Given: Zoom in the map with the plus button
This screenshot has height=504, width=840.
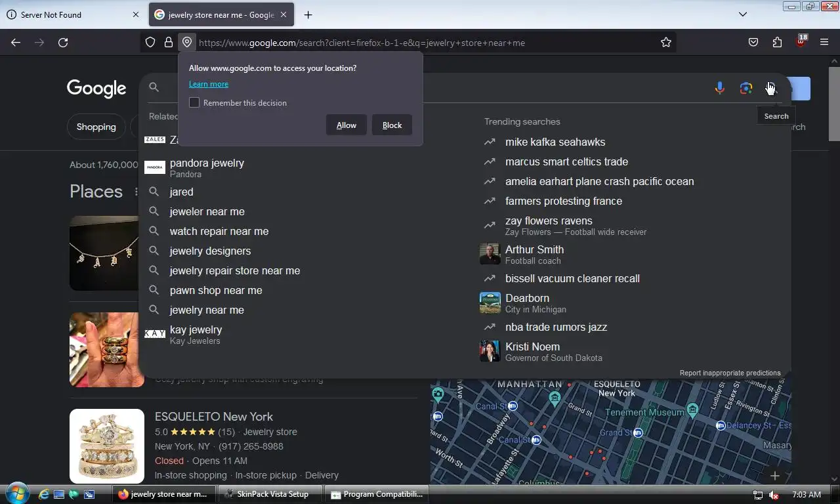Looking at the screenshot, I should coord(775,476).
